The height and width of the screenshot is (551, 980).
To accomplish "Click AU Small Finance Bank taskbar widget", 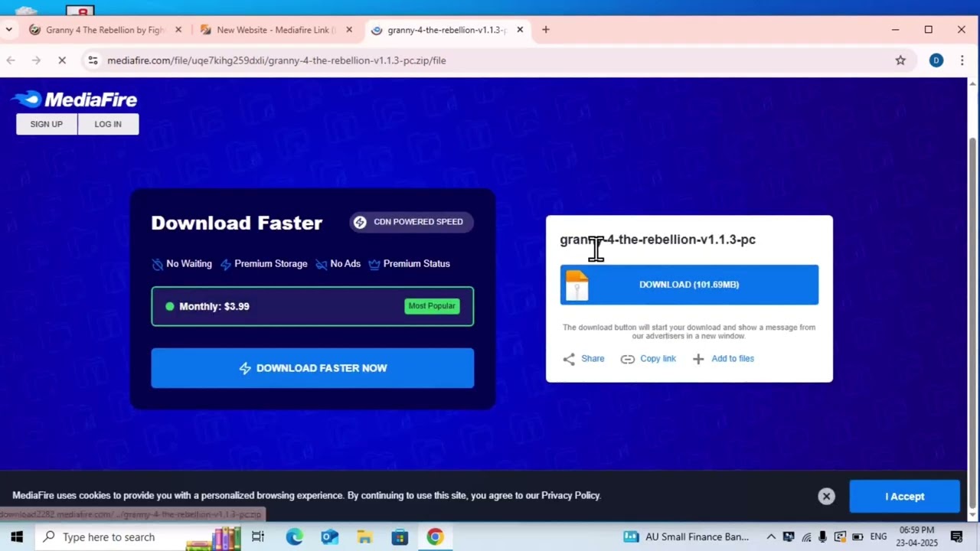I will [686, 536].
